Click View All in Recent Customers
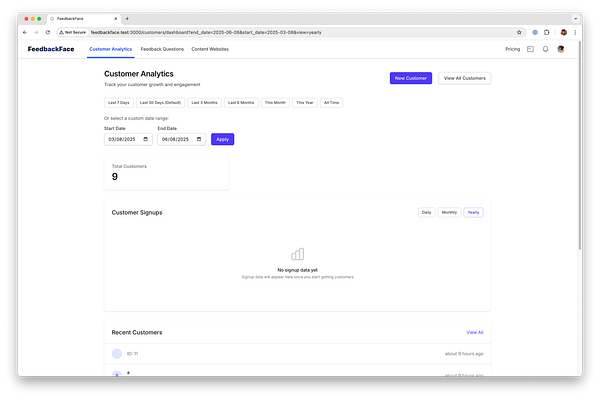600x400 pixels. (x=475, y=332)
